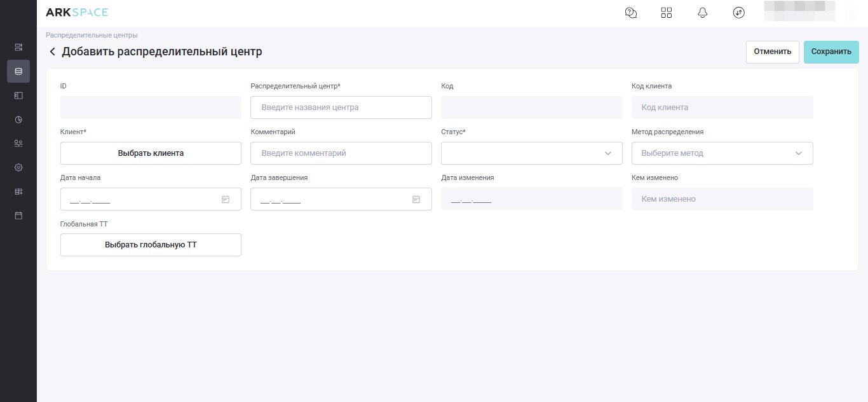Click the Выбрать клиента button
Screen dimensions: 868x402
click(151, 153)
